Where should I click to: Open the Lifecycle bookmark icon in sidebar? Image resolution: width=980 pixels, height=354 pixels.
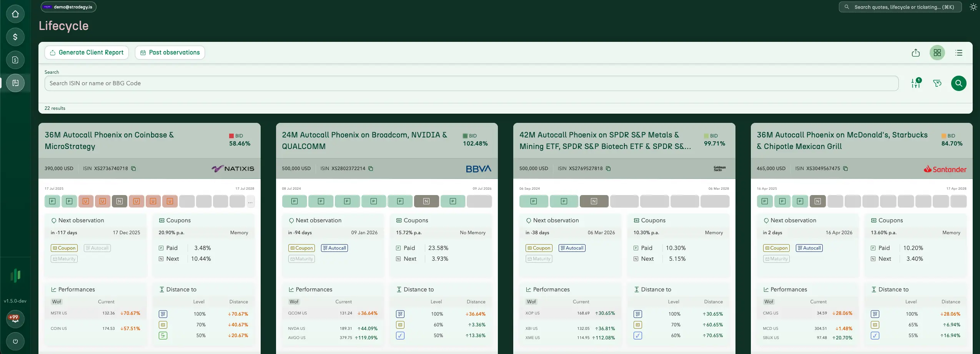tap(15, 83)
